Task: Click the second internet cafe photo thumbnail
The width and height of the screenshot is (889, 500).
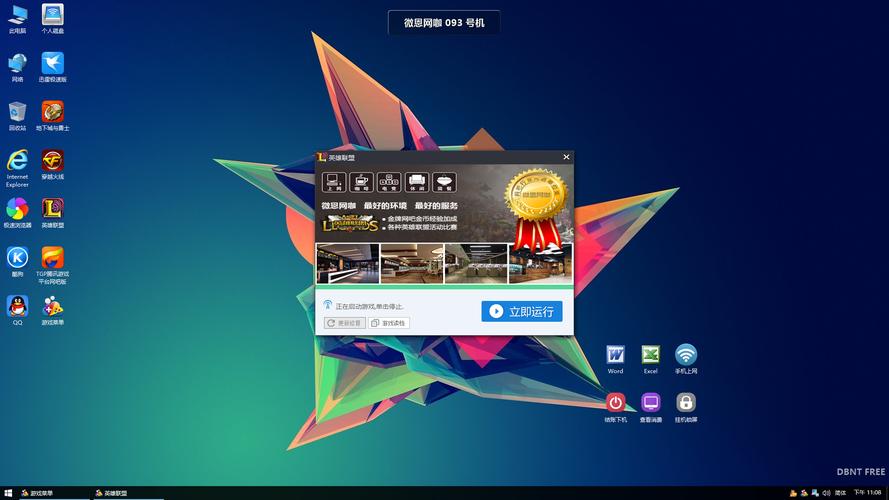Action: (x=412, y=264)
